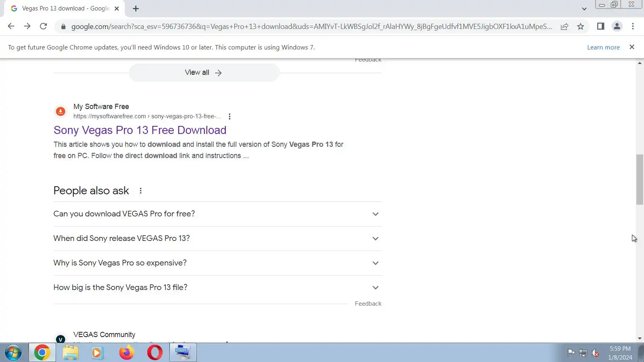Send Feedback below People also ask
This screenshot has width=644, height=362.
pyautogui.click(x=368, y=304)
